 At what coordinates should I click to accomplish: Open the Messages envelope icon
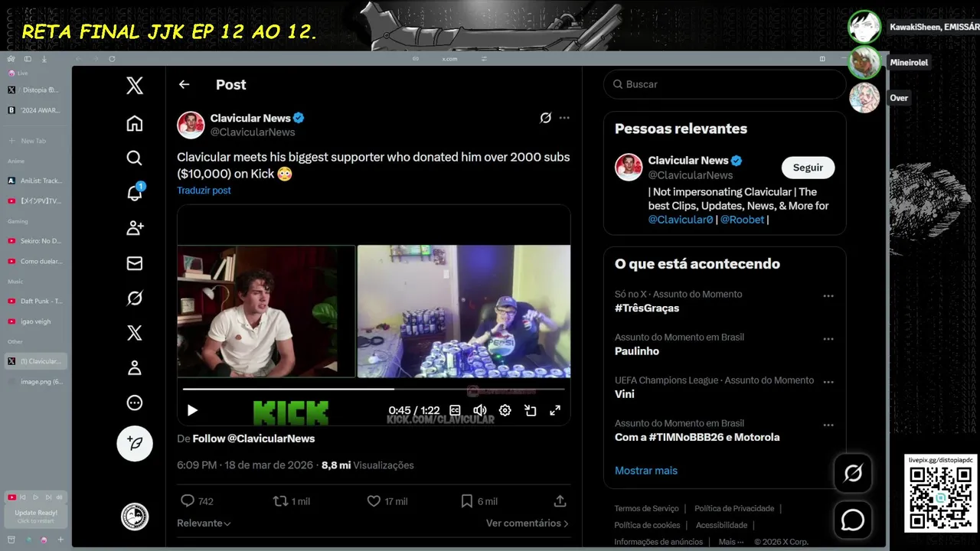[x=135, y=263]
